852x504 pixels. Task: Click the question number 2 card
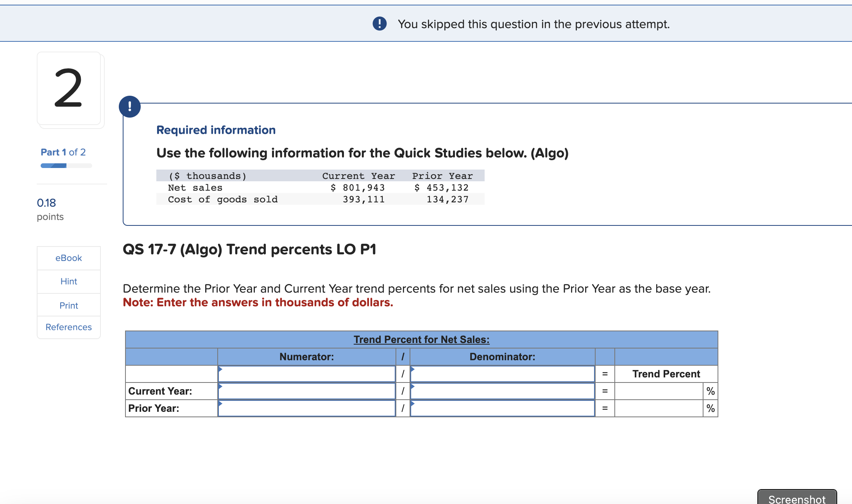click(x=69, y=89)
